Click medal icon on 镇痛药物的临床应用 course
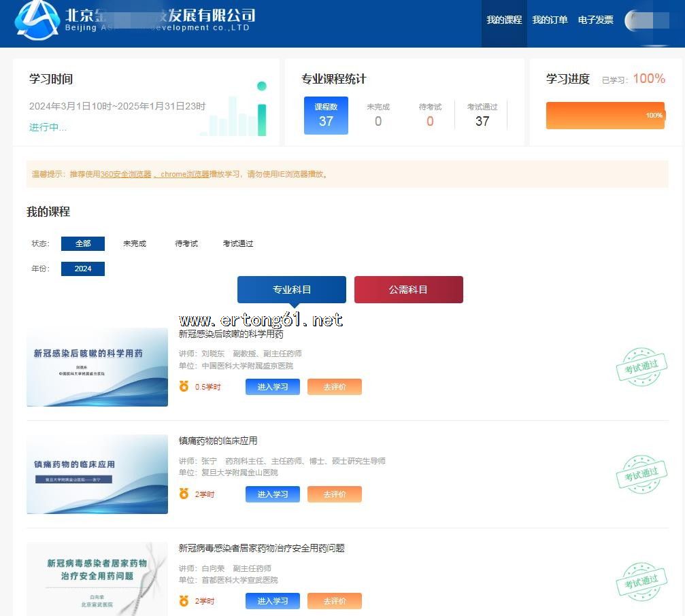The width and height of the screenshot is (685, 616). [184, 494]
